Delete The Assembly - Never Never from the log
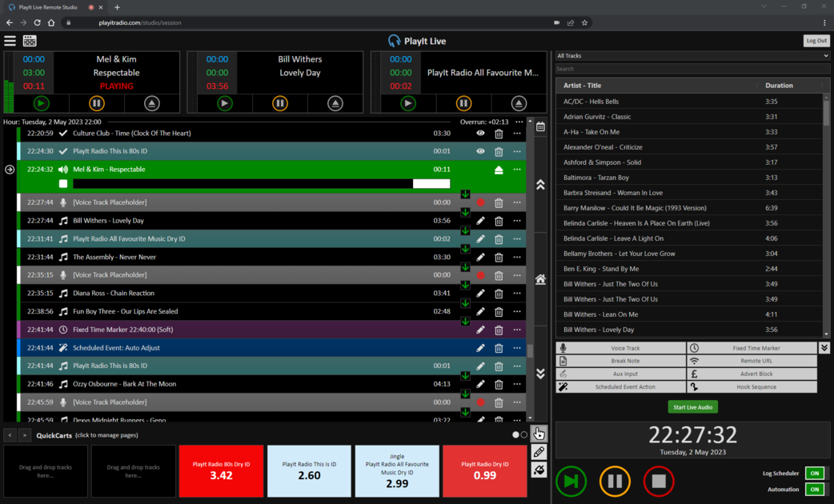 [x=499, y=258]
